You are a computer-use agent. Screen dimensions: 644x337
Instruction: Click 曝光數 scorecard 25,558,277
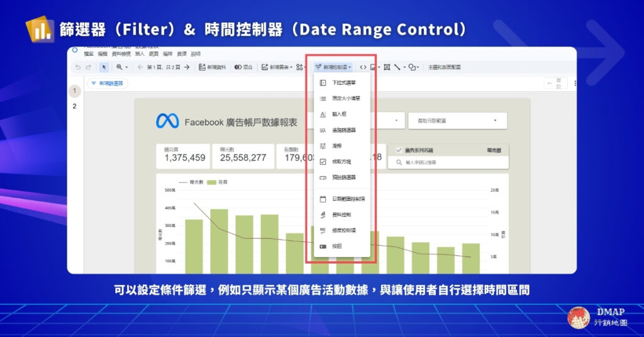pyautogui.click(x=243, y=156)
